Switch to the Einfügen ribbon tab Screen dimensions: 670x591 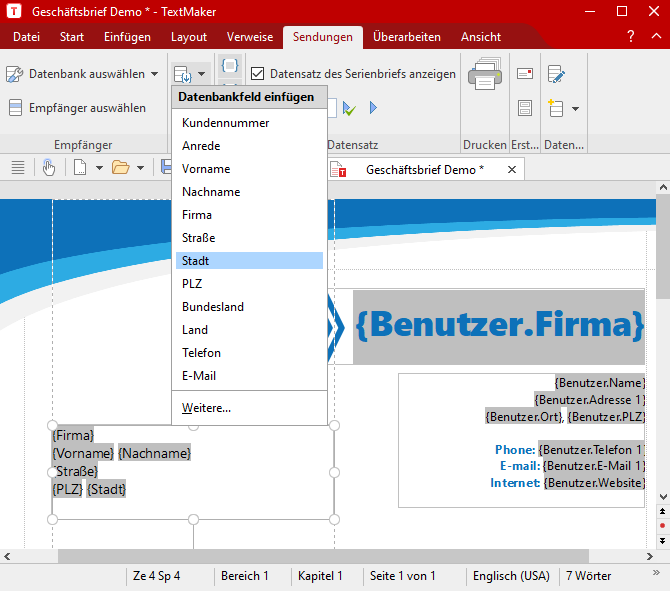coord(127,37)
